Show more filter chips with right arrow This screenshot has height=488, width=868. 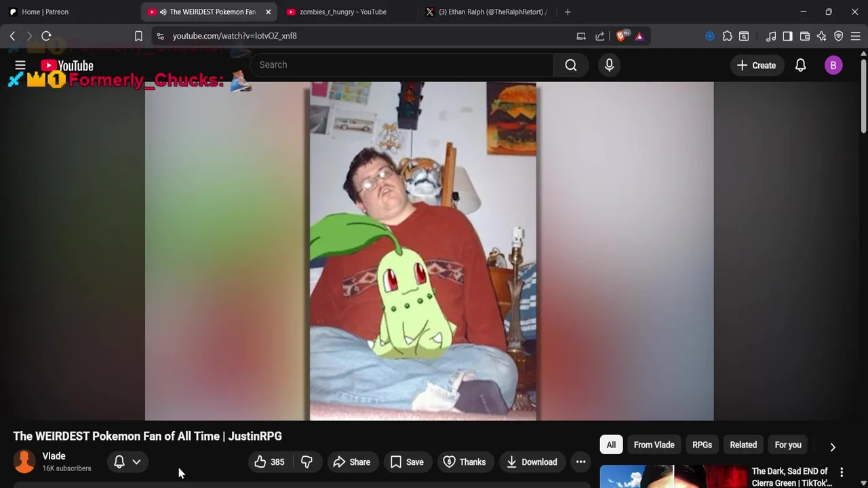pyautogui.click(x=833, y=447)
